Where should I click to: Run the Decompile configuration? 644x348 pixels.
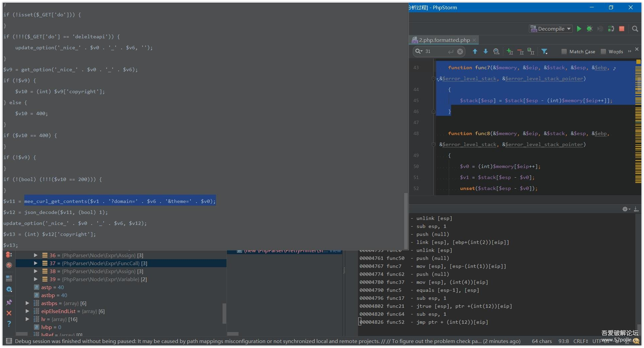579,29
